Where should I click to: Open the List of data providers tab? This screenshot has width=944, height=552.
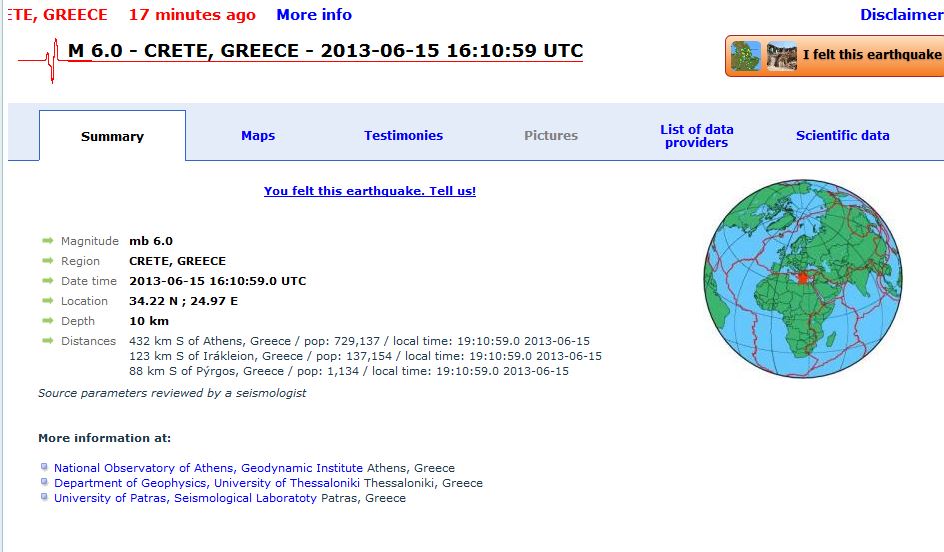tap(697, 136)
